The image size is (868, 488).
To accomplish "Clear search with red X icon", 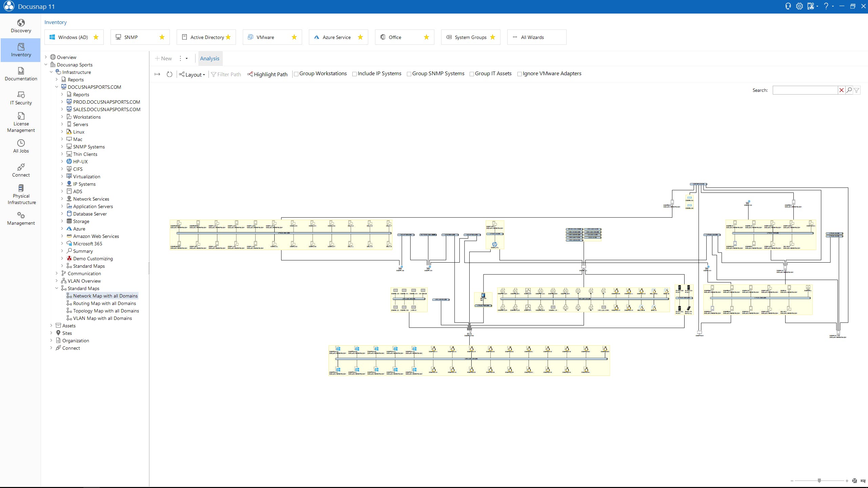I will [842, 90].
